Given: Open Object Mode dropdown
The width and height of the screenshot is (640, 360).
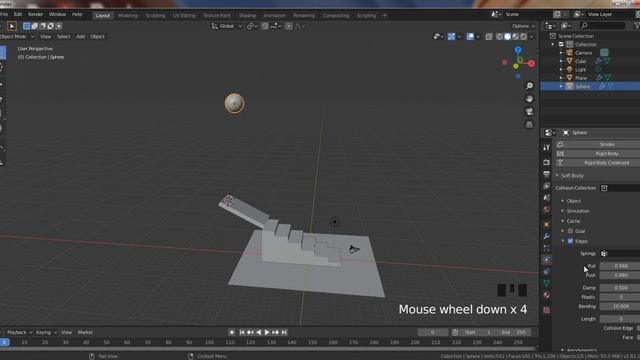Looking at the screenshot, I should [17, 37].
